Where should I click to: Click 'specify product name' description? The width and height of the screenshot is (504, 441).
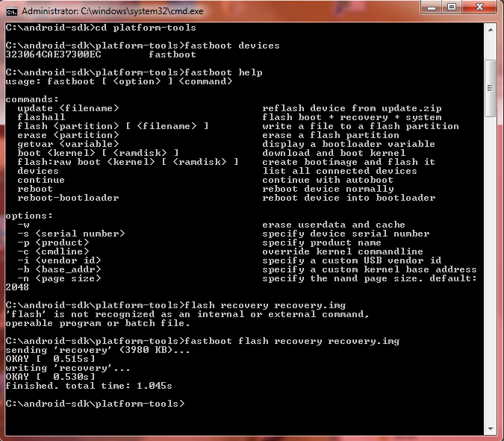coord(322,243)
